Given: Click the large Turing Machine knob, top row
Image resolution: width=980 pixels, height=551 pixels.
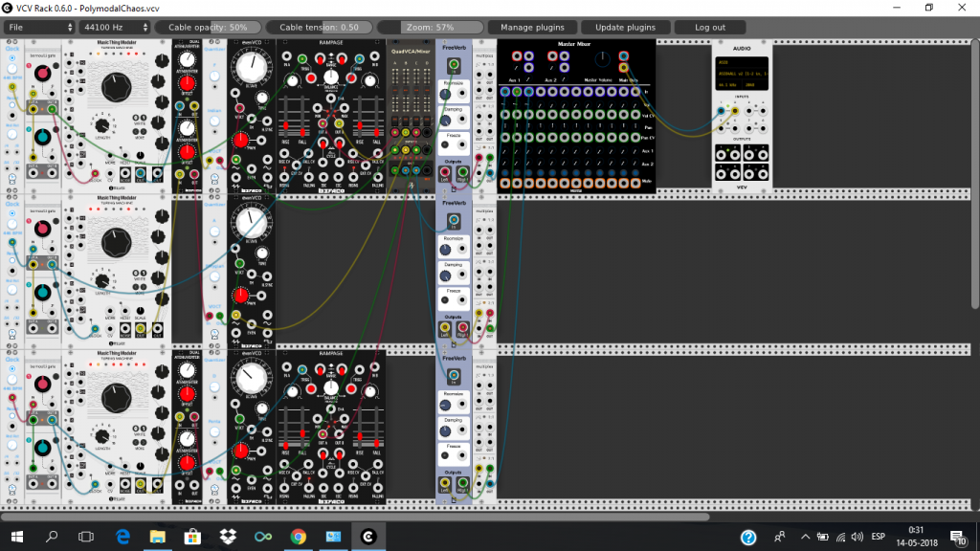Looking at the screenshot, I should click(116, 87).
